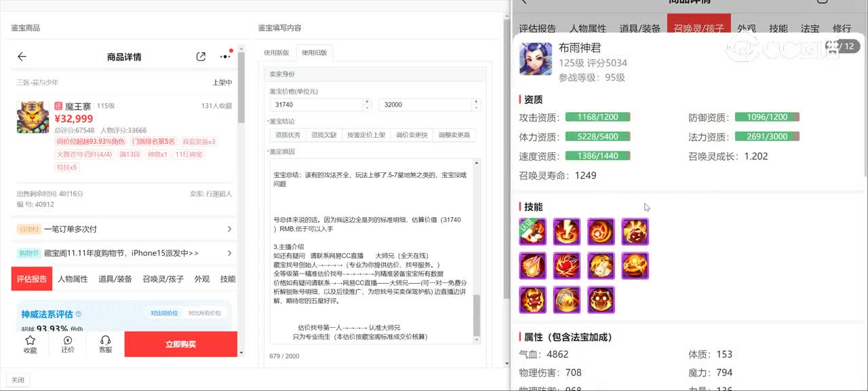Open 客服 customer service headset icon
This screenshot has height=391, width=868.
(x=105, y=344)
